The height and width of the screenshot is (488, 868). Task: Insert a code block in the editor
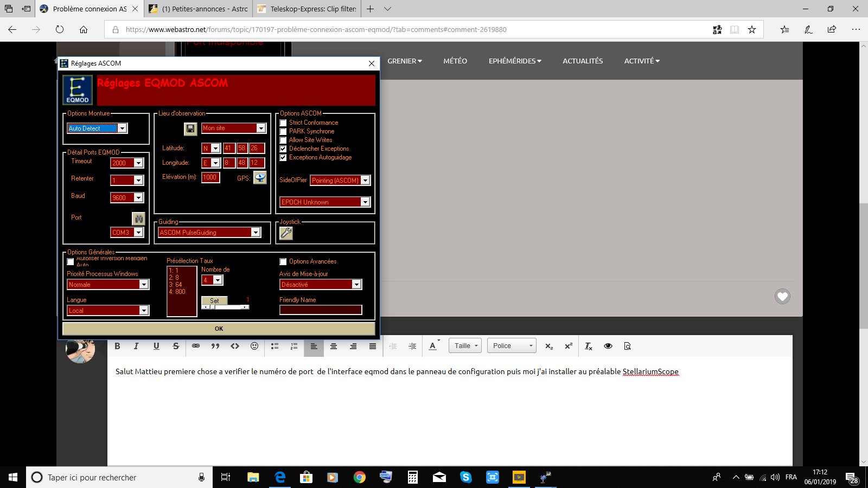pyautogui.click(x=235, y=346)
